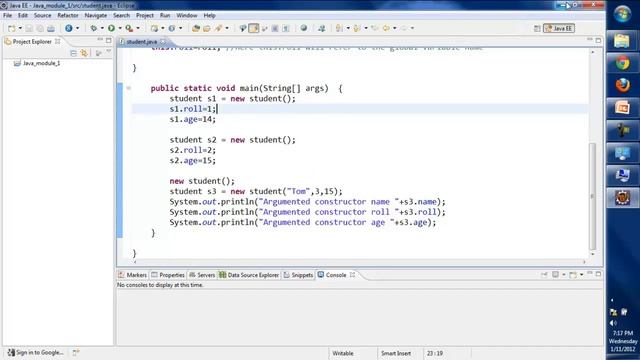Open the Help menu
The width and height of the screenshot is (640, 360).
pos(209,16)
